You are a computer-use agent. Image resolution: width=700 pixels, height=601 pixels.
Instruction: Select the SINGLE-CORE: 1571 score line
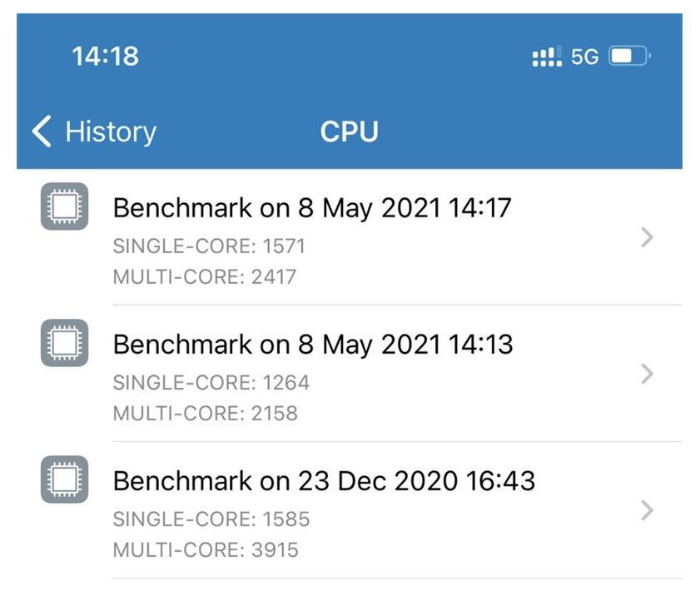click(209, 246)
